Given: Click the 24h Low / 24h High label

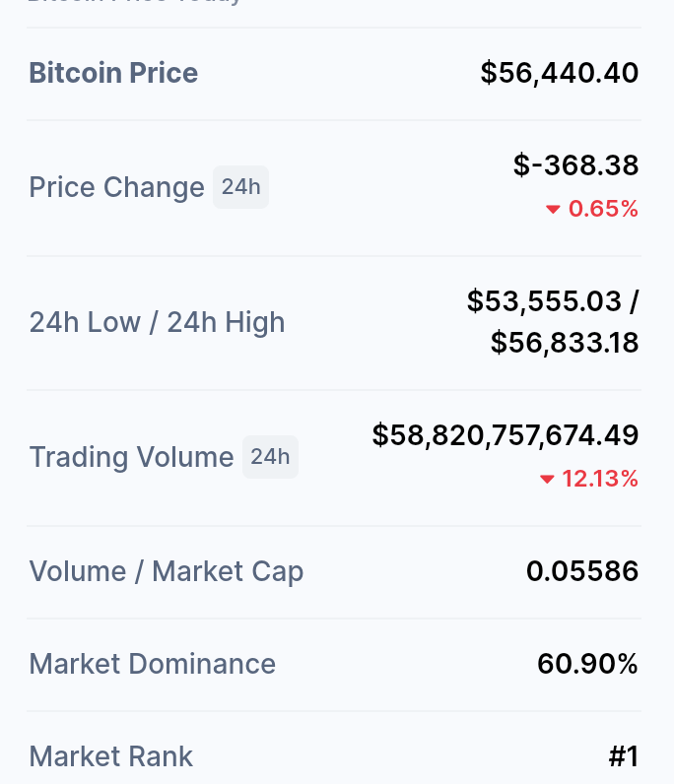Looking at the screenshot, I should click(x=157, y=322).
